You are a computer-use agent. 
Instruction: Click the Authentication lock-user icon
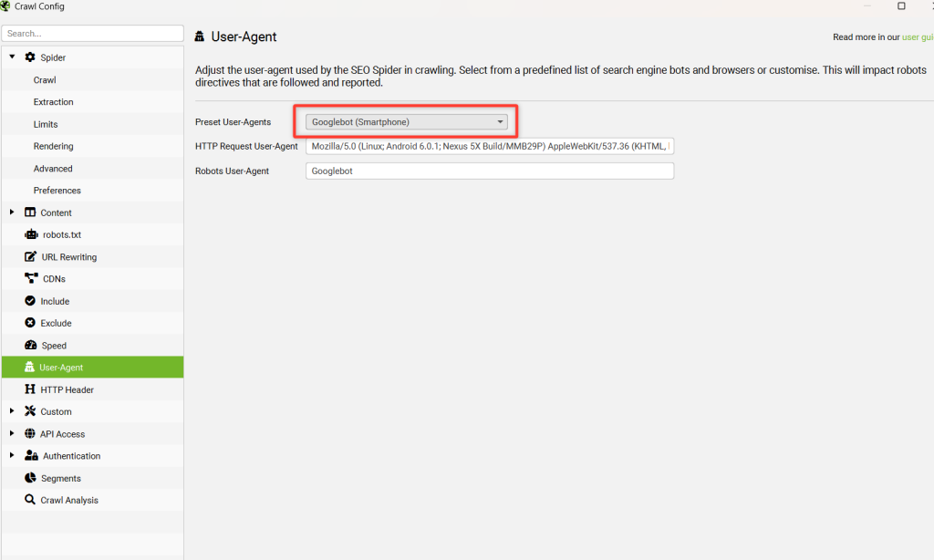tap(31, 455)
